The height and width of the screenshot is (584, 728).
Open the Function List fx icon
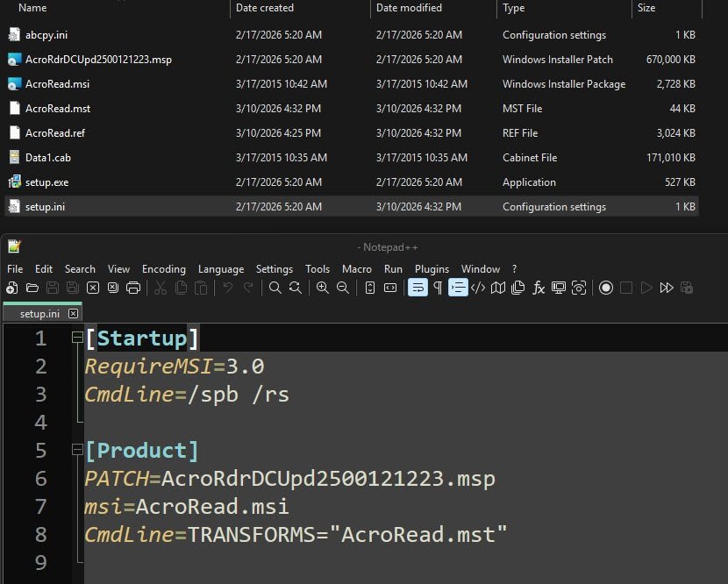click(539, 288)
